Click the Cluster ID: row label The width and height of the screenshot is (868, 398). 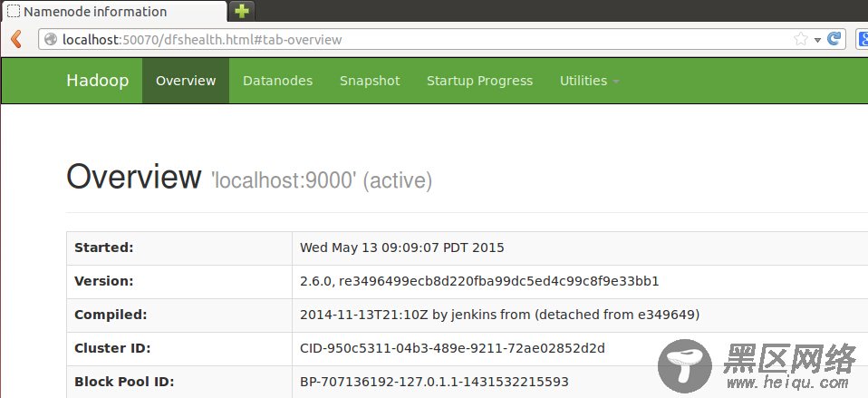pos(112,348)
